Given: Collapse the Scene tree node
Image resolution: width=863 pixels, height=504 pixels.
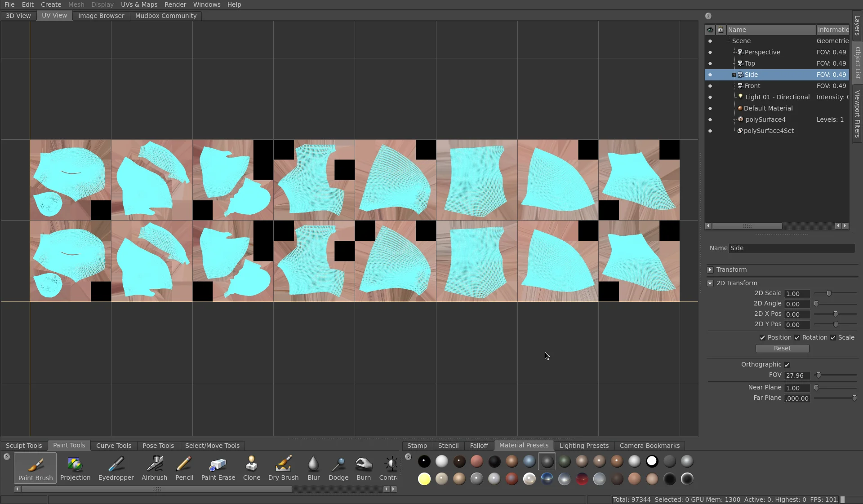Looking at the screenshot, I should click(x=729, y=40).
